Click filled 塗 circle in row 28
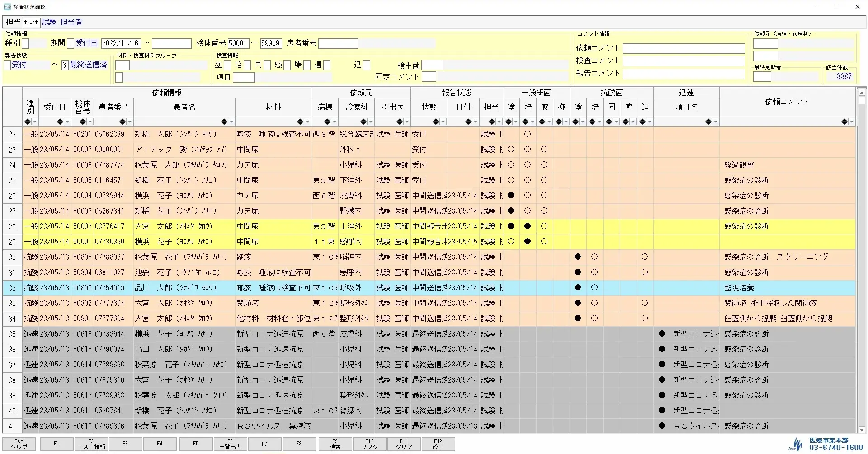 tap(511, 226)
